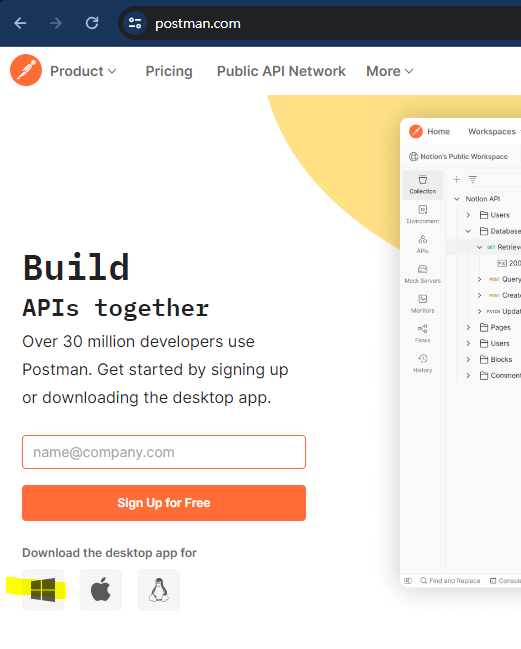This screenshot has width=521, height=649.
Task: Click the browser forward arrow
Action: click(55, 23)
